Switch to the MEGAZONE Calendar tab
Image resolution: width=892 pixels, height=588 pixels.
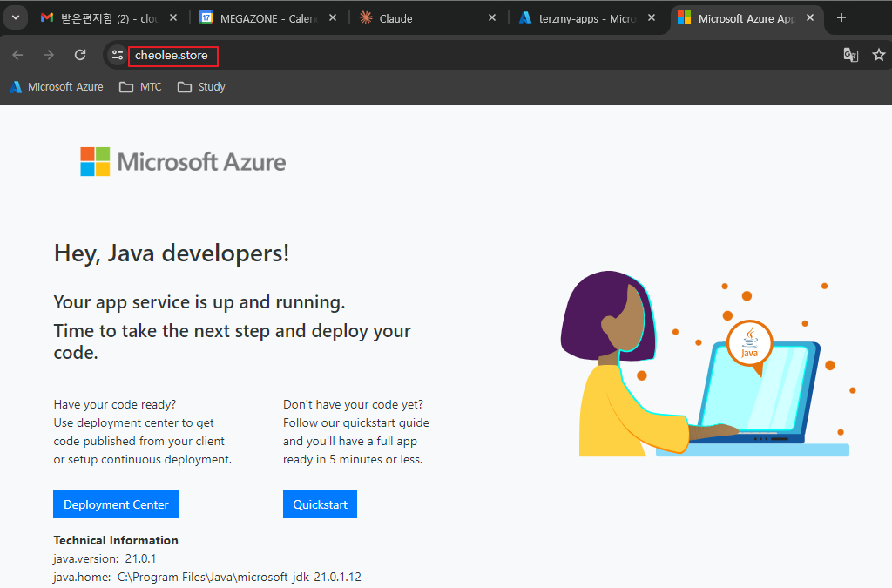pos(268,18)
